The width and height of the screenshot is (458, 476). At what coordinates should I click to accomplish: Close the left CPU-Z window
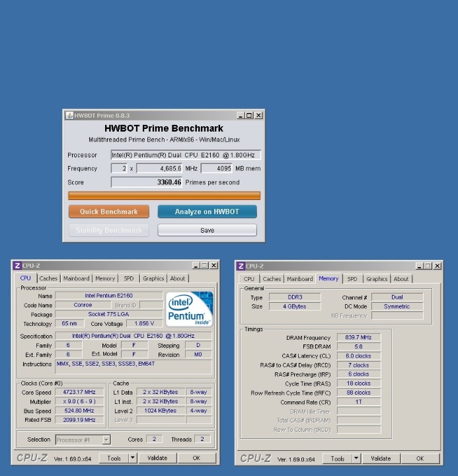pyautogui.click(x=214, y=266)
